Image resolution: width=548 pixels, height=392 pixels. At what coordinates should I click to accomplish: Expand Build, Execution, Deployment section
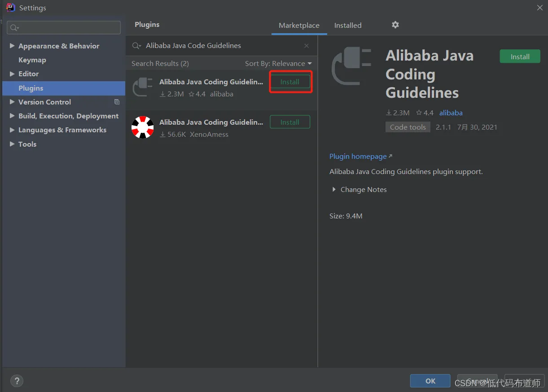tap(12, 116)
